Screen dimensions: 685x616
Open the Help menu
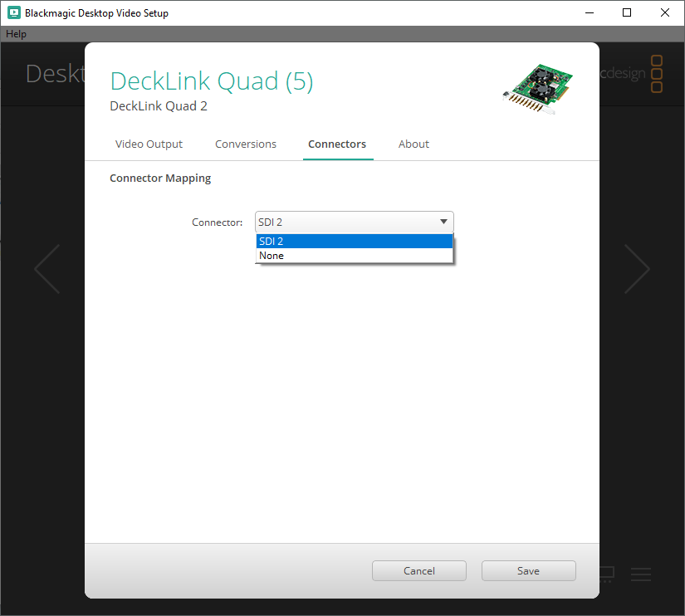(17, 34)
